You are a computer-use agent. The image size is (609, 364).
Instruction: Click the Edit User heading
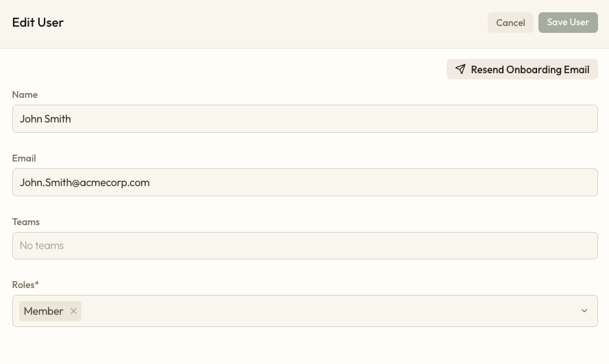point(38,23)
